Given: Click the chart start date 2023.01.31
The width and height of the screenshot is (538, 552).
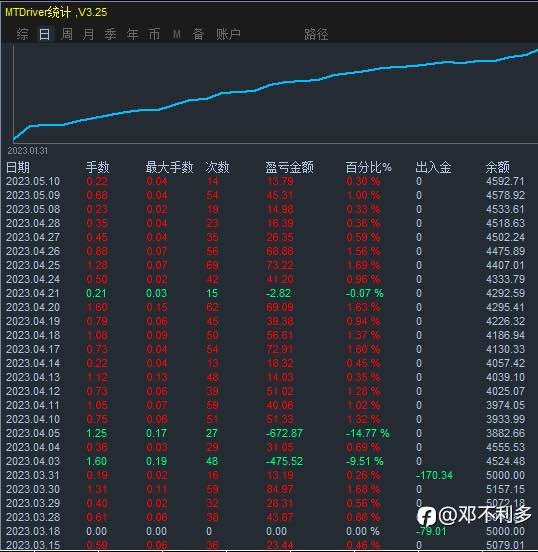Looking at the screenshot, I should point(27,151).
